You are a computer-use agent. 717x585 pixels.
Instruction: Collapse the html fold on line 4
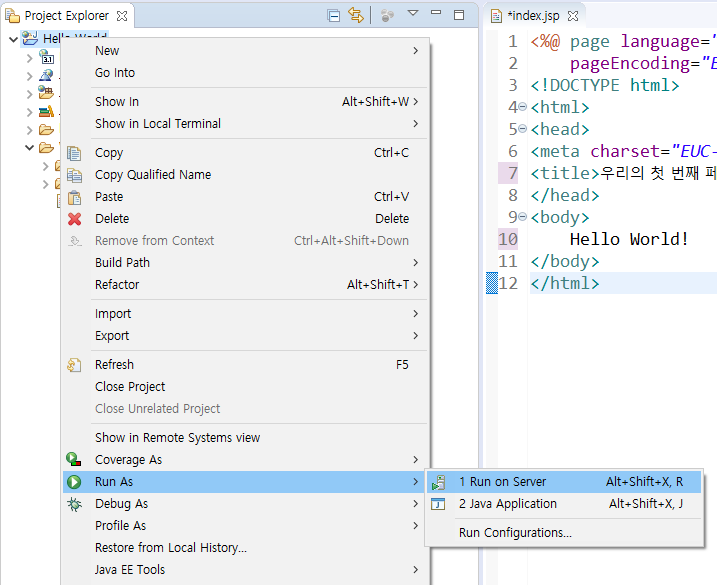pos(523,107)
